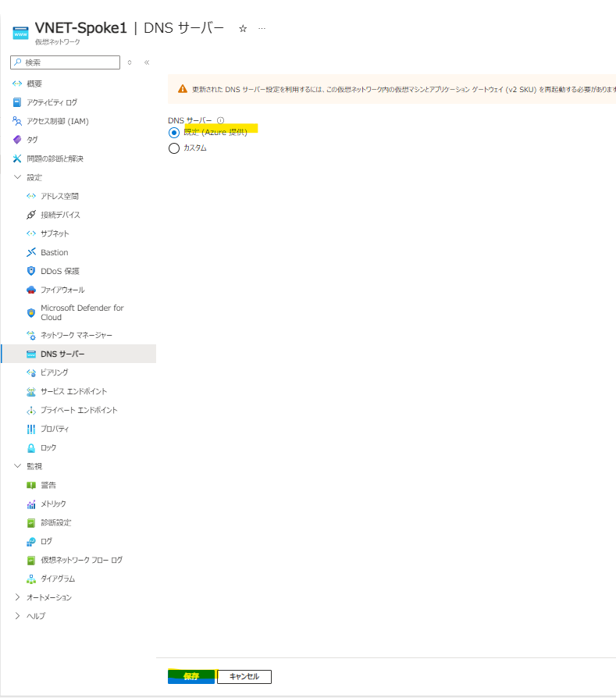
Task: Click the DNS restart warning banner
Action: tap(392, 90)
